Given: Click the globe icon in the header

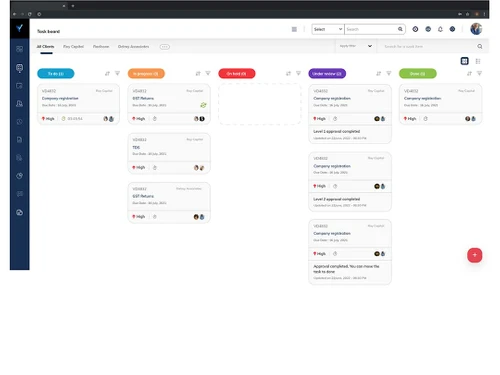Looking at the screenshot, I should 428,29.
